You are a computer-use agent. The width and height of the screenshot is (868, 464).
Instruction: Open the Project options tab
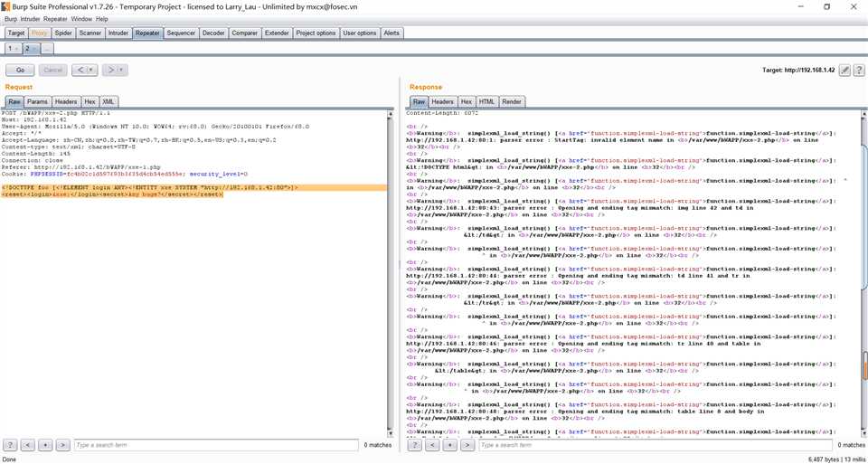click(x=316, y=33)
